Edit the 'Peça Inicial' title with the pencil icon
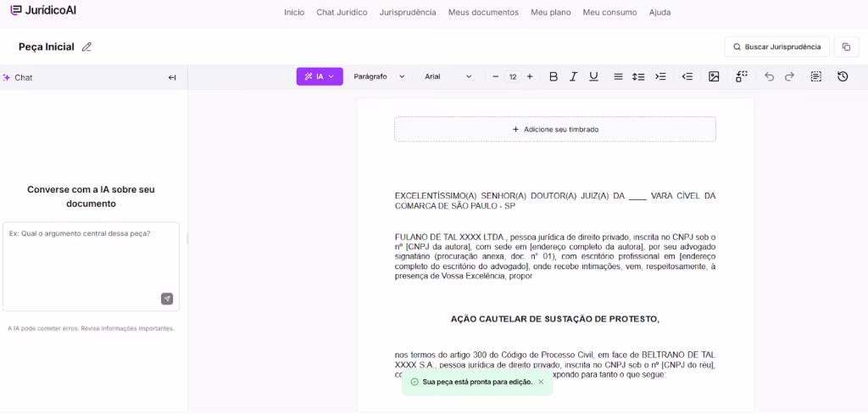The width and height of the screenshot is (868, 414). pyautogui.click(x=86, y=48)
